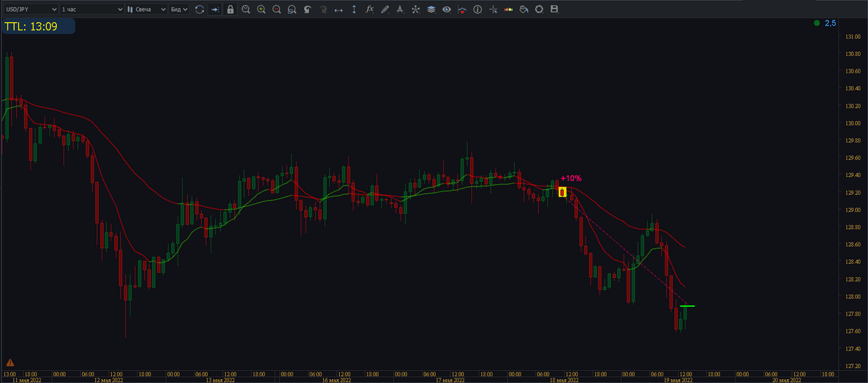Viewport: 868px width, 383px height.
Task: Open the Свеча chart type dropdown
Action: [146, 9]
